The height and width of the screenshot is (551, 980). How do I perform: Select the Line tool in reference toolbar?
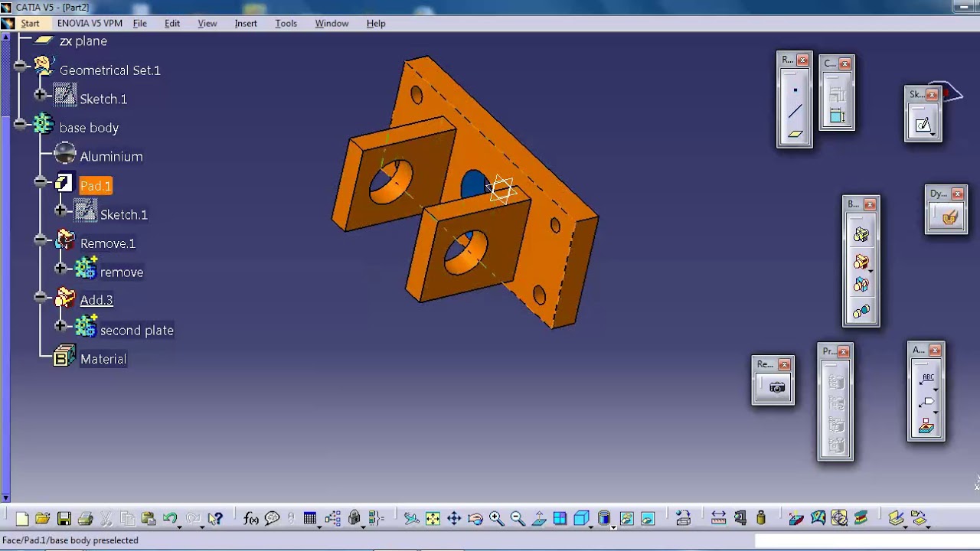click(x=795, y=112)
